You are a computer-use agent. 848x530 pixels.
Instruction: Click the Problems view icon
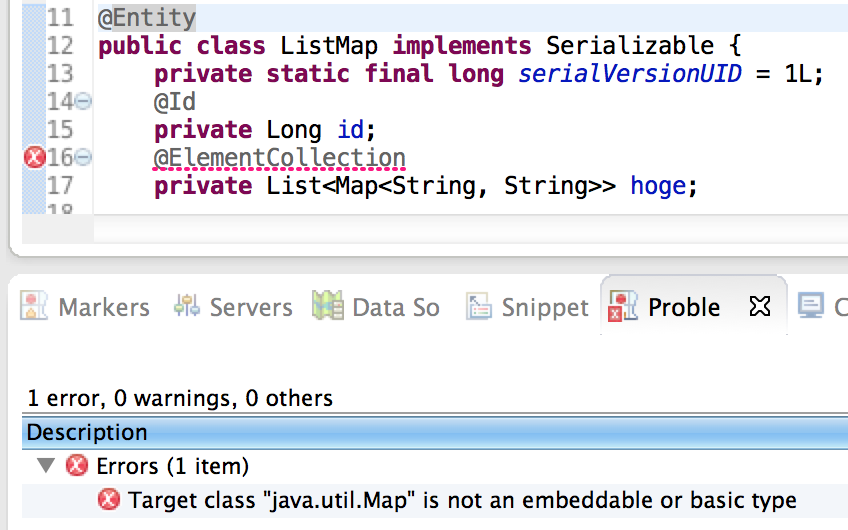623,306
